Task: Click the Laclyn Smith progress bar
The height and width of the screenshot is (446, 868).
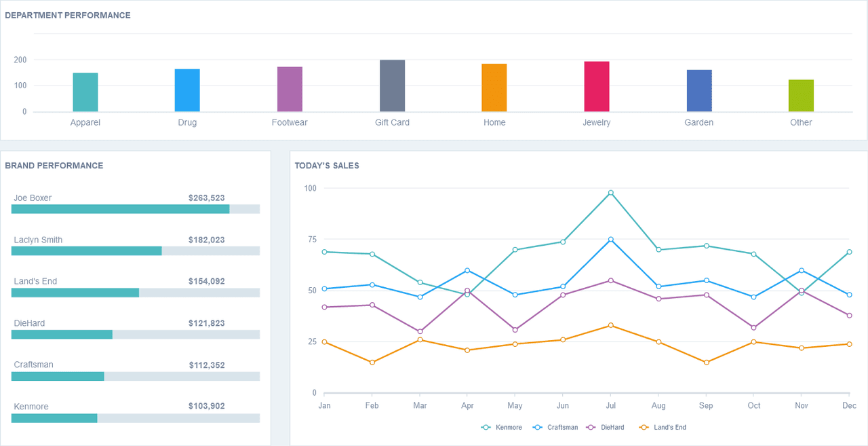Action: (136, 251)
